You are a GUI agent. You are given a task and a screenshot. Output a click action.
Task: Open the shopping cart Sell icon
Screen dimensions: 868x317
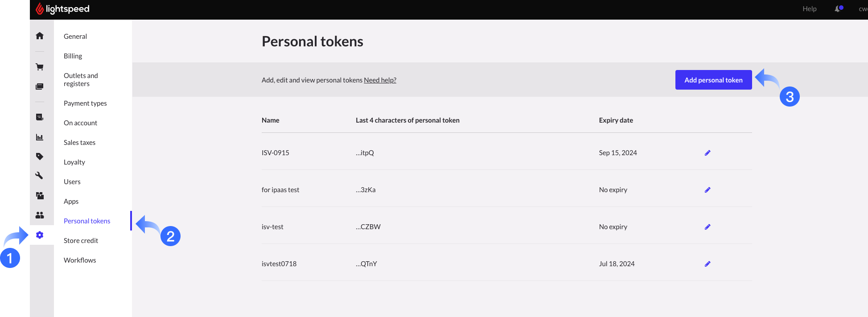pos(40,67)
